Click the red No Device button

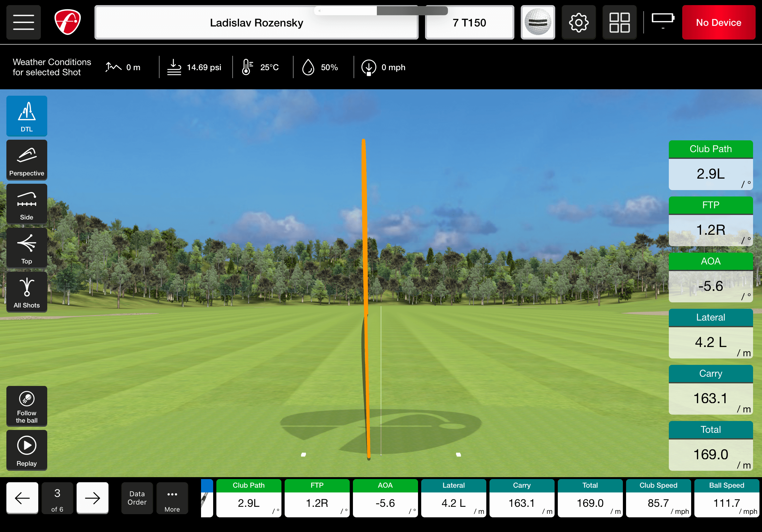click(719, 22)
